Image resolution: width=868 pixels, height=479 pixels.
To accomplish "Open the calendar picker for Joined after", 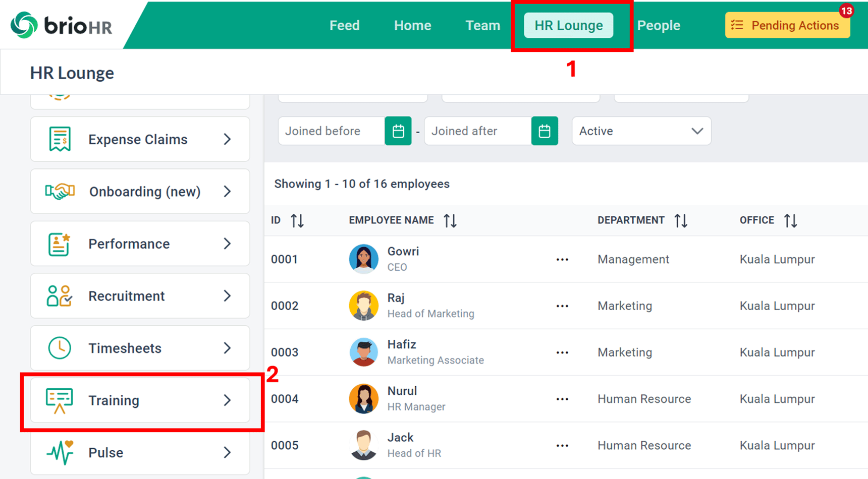I will [x=545, y=131].
